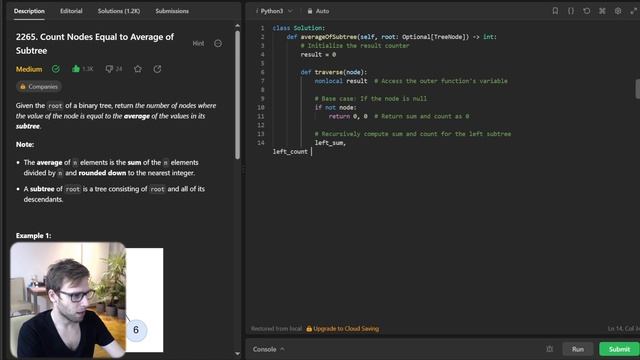The image size is (640, 360).
Task: Toggle the Auto completion lock option
Action: coord(318,11)
